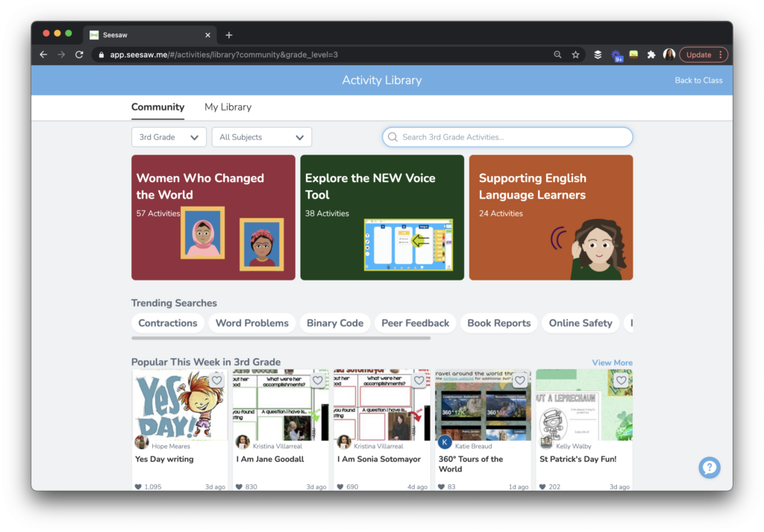Click Back to Class
The height and width of the screenshot is (532, 764).
pyautogui.click(x=698, y=80)
